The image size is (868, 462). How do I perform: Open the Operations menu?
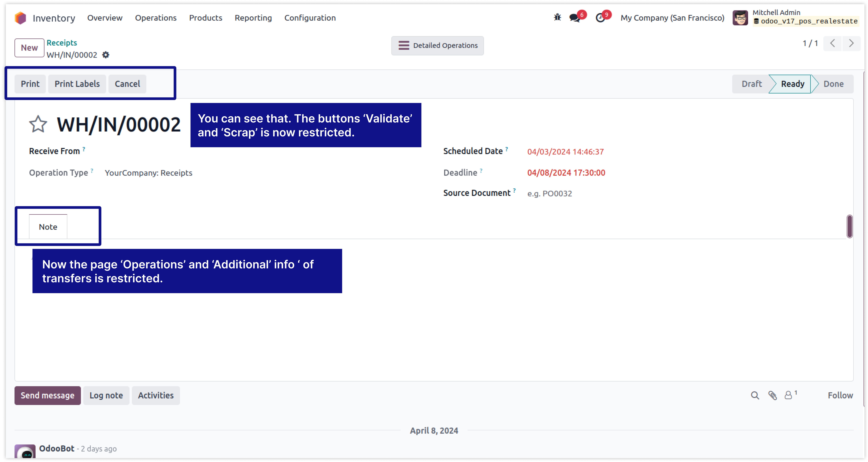tap(156, 18)
